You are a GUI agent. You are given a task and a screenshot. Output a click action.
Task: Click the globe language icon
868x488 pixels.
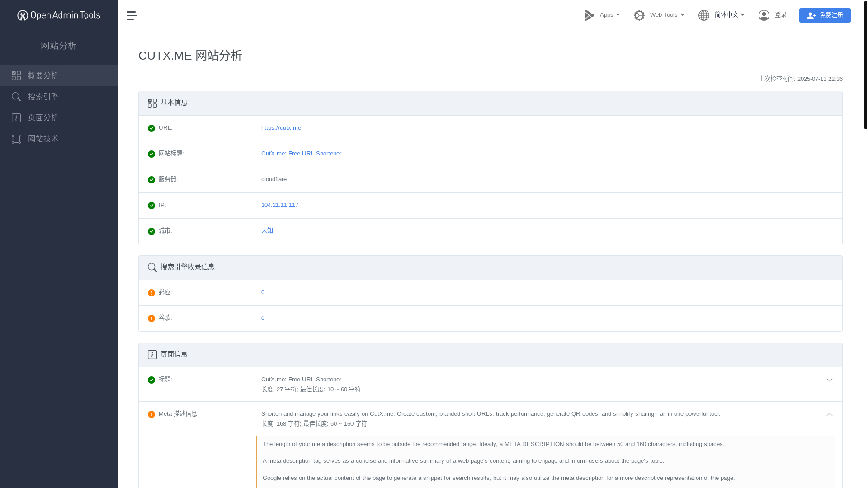pyautogui.click(x=704, y=15)
